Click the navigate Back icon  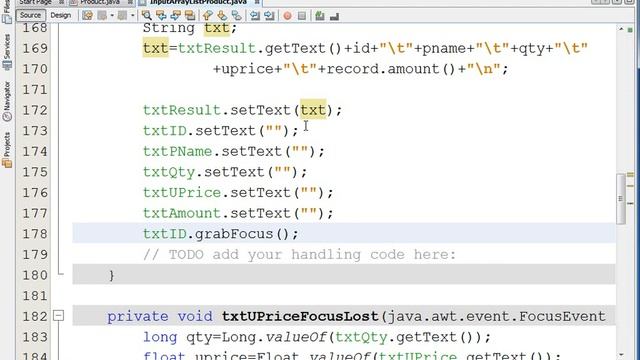(102, 16)
